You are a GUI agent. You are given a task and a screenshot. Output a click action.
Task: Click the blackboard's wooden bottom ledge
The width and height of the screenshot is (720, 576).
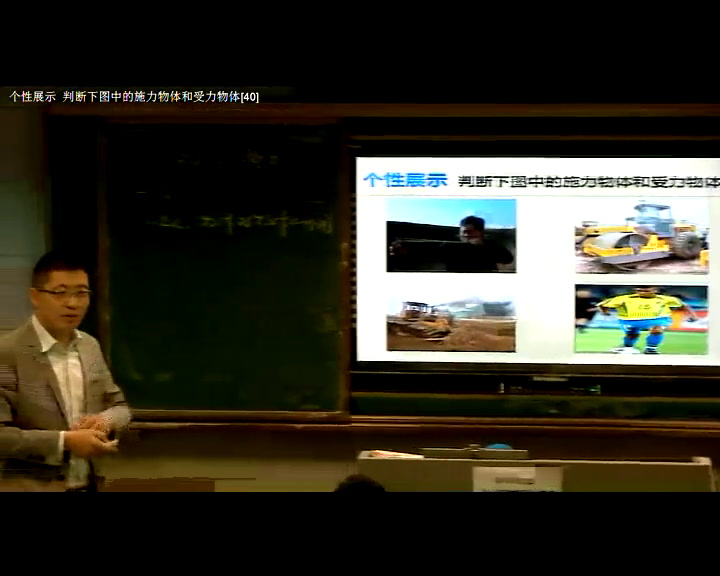coord(240,415)
